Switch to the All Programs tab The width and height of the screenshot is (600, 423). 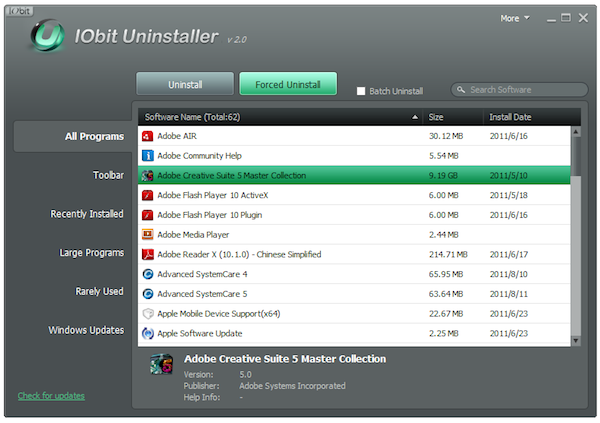[x=73, y=137]
